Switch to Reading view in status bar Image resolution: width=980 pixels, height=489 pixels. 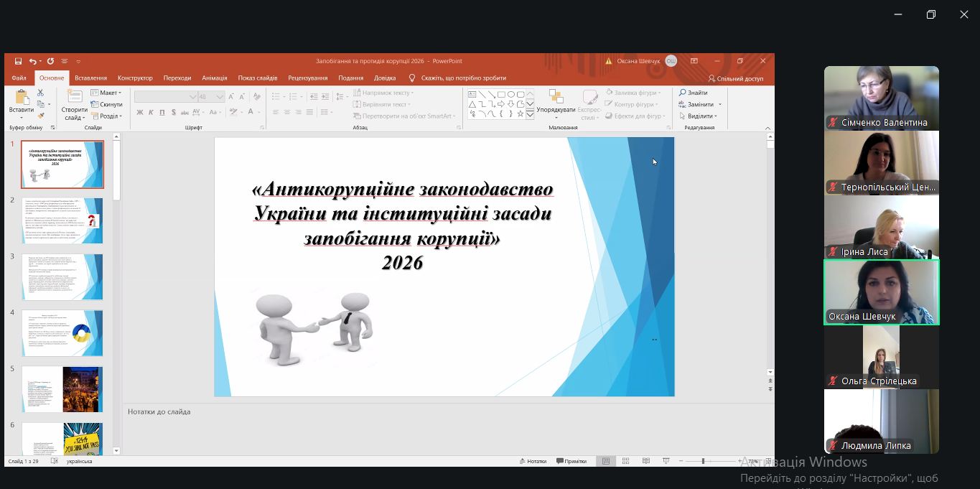pos(646,461)
